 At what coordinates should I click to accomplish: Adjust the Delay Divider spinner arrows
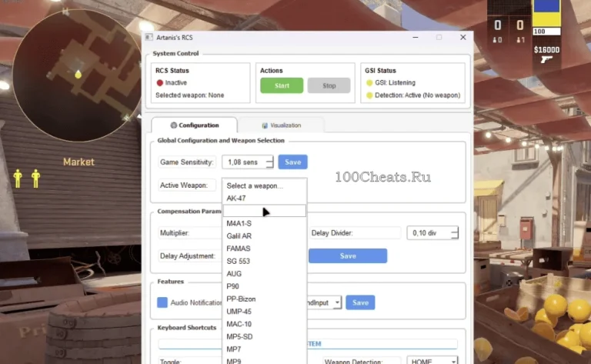455,233
